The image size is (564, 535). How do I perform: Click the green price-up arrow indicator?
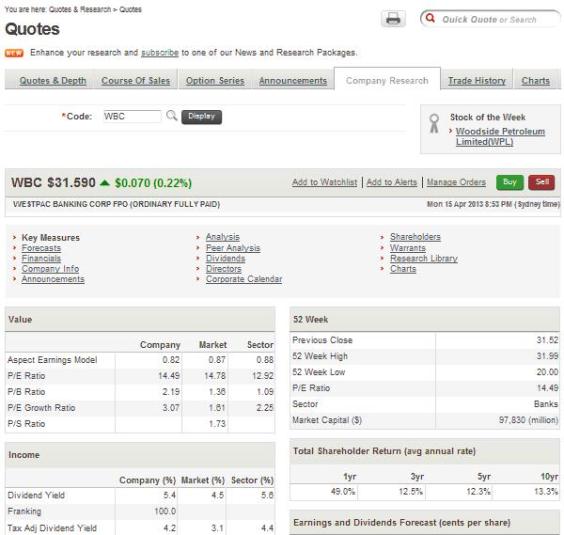(x=105, y=183)
